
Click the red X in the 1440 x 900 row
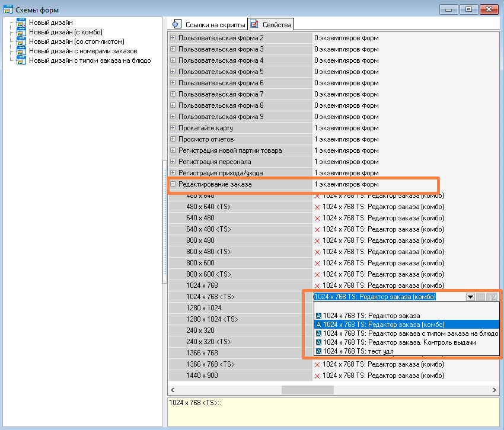[x=317, y=376]
